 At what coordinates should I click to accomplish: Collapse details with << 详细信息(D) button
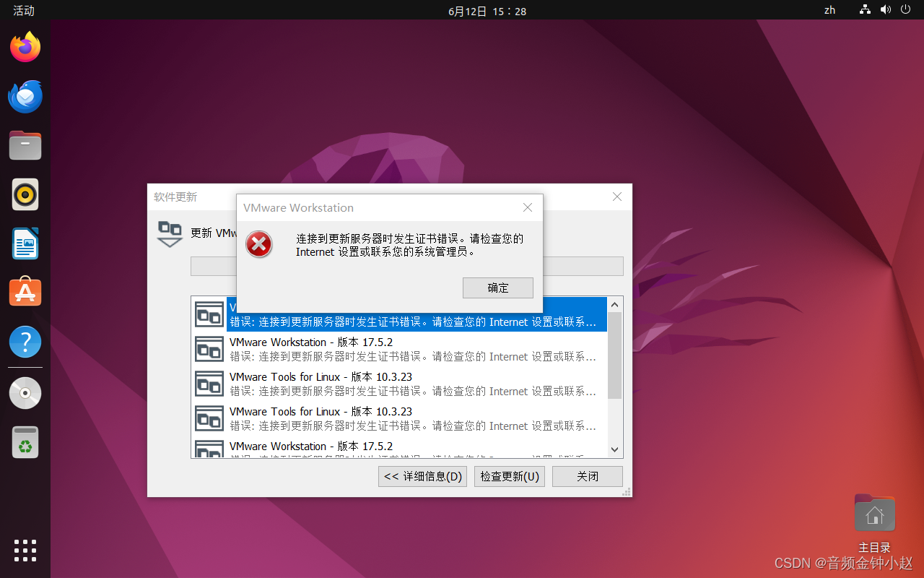pos(422,476)
